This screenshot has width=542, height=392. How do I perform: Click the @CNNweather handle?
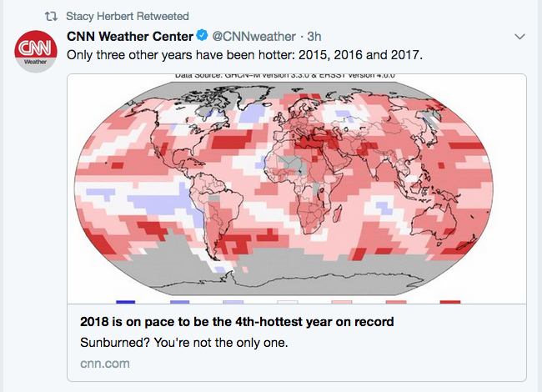pos(253,37)
